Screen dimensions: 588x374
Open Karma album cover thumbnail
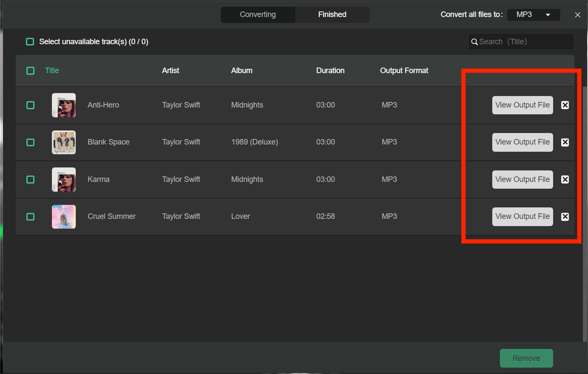point(64,179)
